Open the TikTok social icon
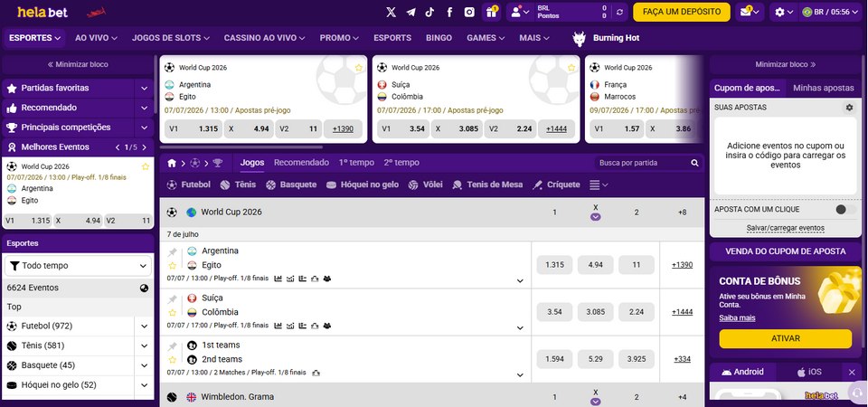This screenshot has width=868, height=407. coord(429,12)
